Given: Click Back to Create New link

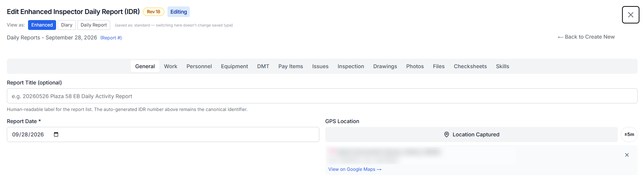Looking at the screenshot, I should coord(586,37).
